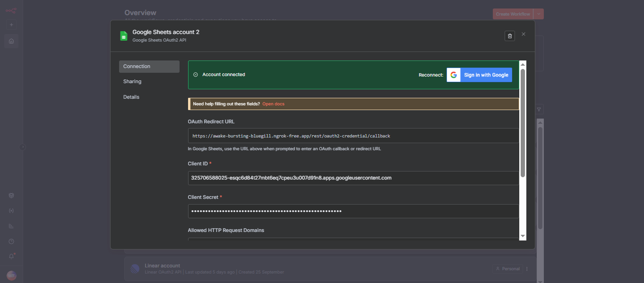The height and width of the screenshot is (283, 644).
Task: Switch to the Details tab
Action: (131, 97)
